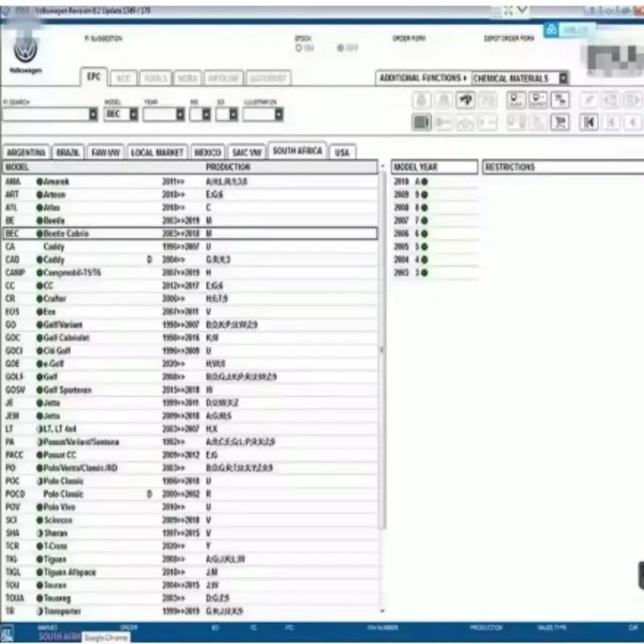The width and height of the screenshot is (644, 644).
Task: Click the dark filled rectangle toolbar icon
Action: [x=421, y=122]
